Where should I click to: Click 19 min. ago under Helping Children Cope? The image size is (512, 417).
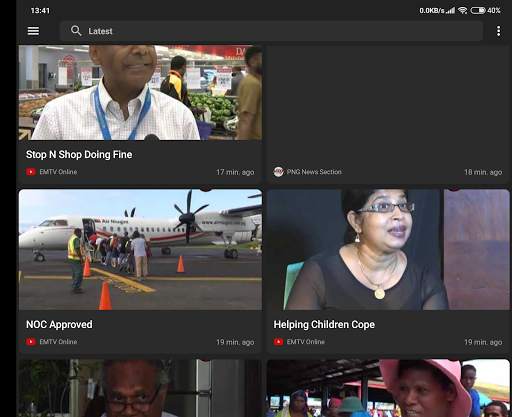click(x=483, y=342)
